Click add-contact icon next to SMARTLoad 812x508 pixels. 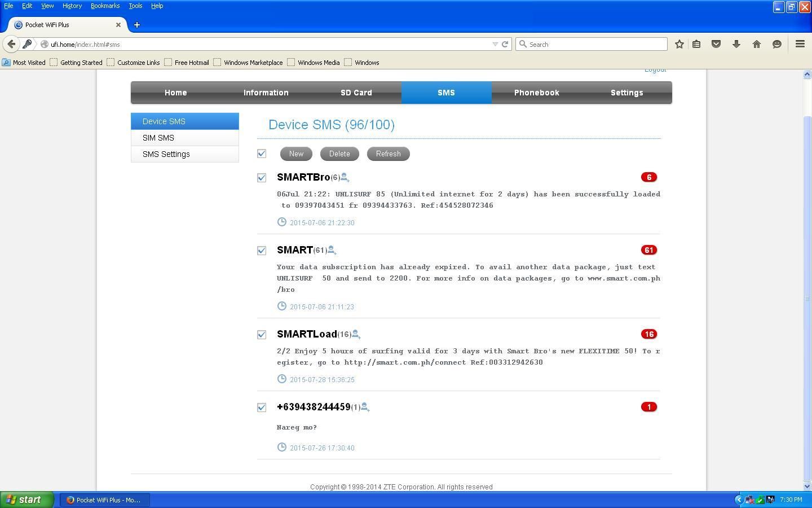tap(356, 335)
